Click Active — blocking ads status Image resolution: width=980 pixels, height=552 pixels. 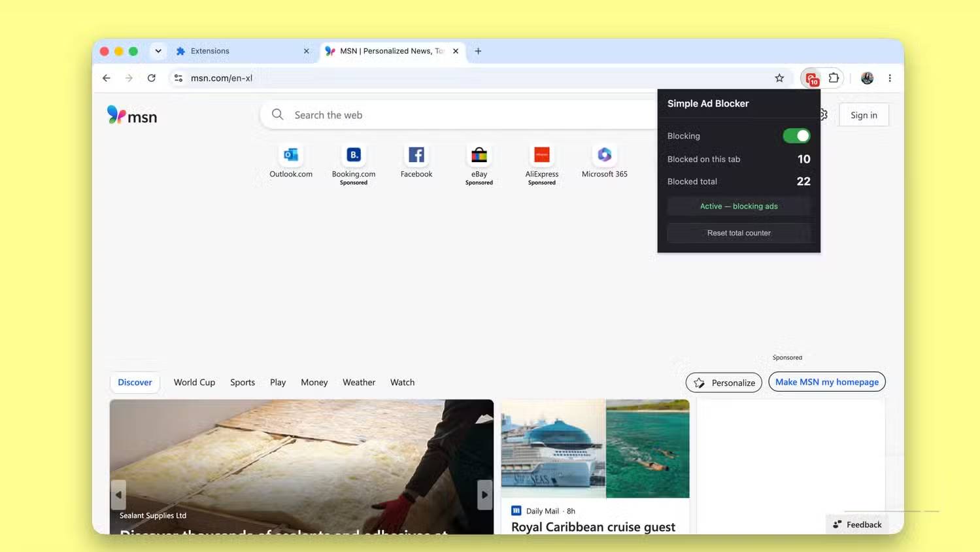click(739, 206)
